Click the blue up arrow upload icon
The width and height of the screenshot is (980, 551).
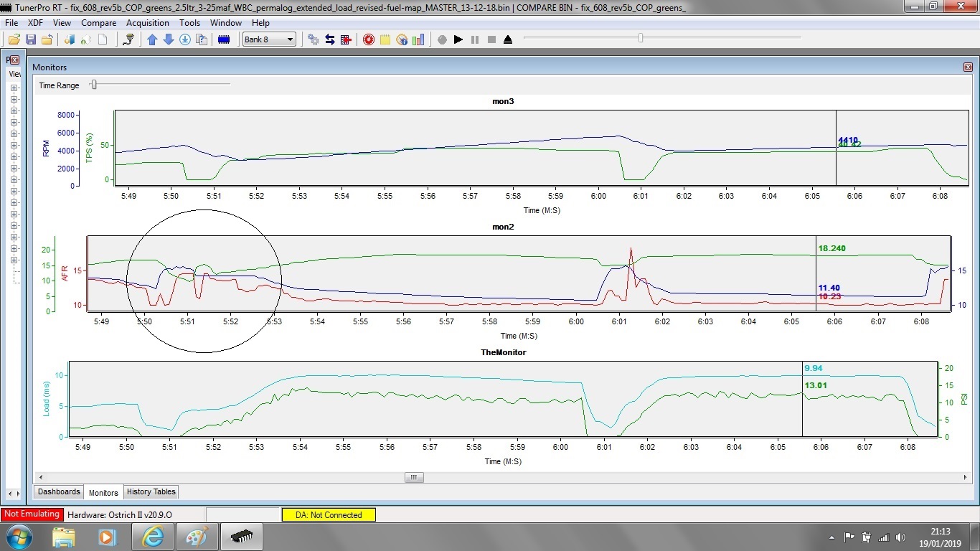pyautogui.click(x=152, y=39)
